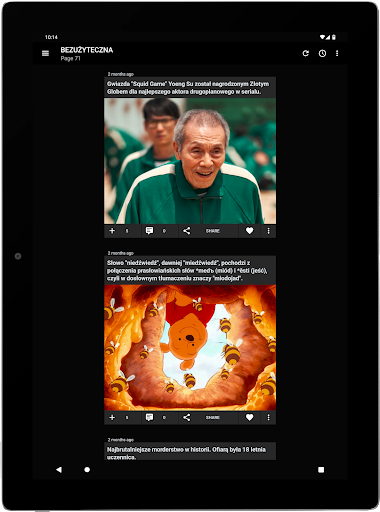Favorite the Winnie the Pooh post
The height and width of the screenshot is (512, 380).
[x=249, y=417]
